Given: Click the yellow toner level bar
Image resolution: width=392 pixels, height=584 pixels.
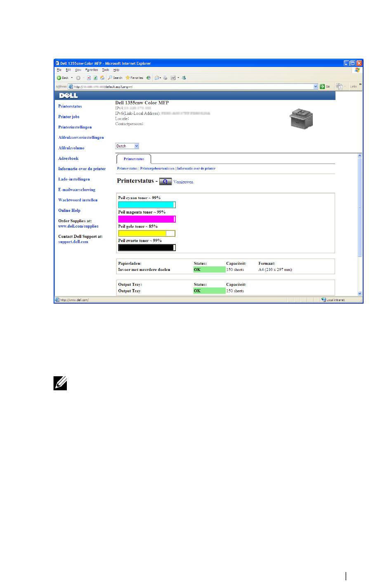Looking at the screenshot, I should tap(147, 233).
